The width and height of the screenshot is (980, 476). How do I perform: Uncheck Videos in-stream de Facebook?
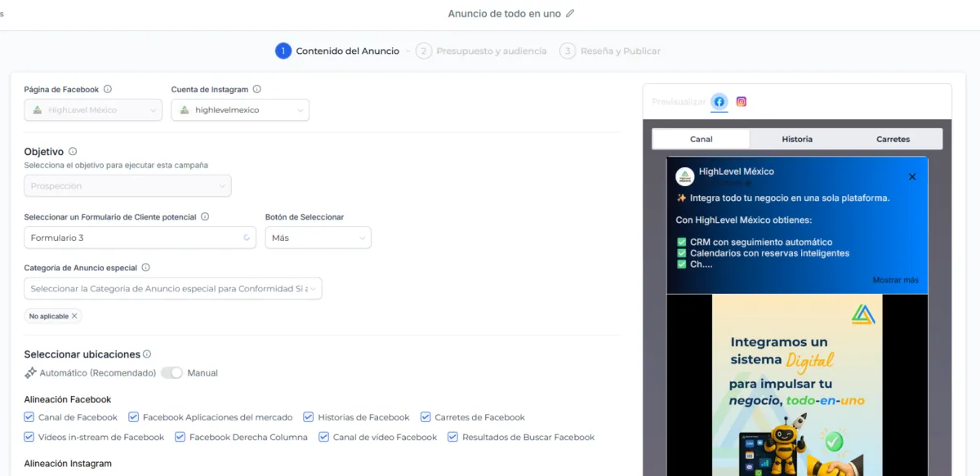click(x=29, y=437)
